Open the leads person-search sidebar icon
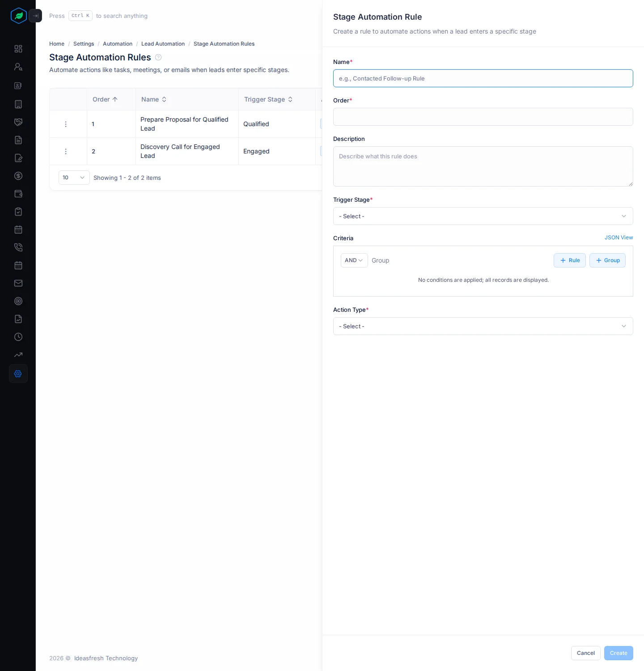This screenshot has height=671, width=644. pyautogui.click(x=18, y=67)
